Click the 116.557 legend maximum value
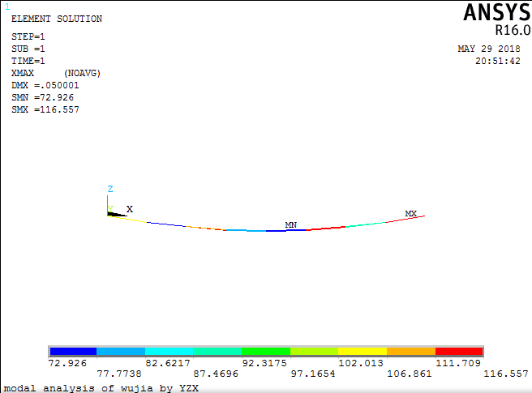This screenshot has height=393, width=532. pyautogui.click(x=507, y=374)
